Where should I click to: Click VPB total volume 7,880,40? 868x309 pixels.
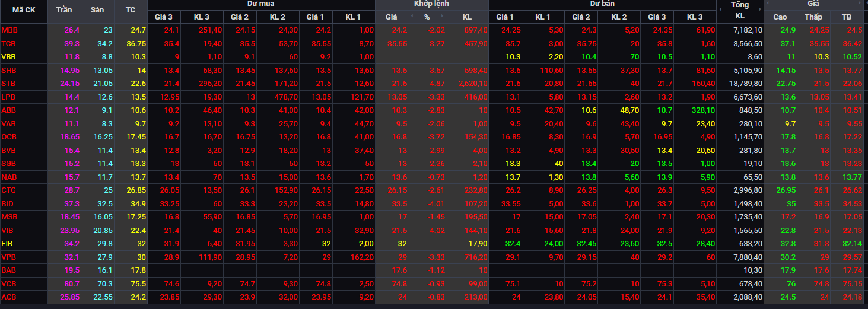748,257
